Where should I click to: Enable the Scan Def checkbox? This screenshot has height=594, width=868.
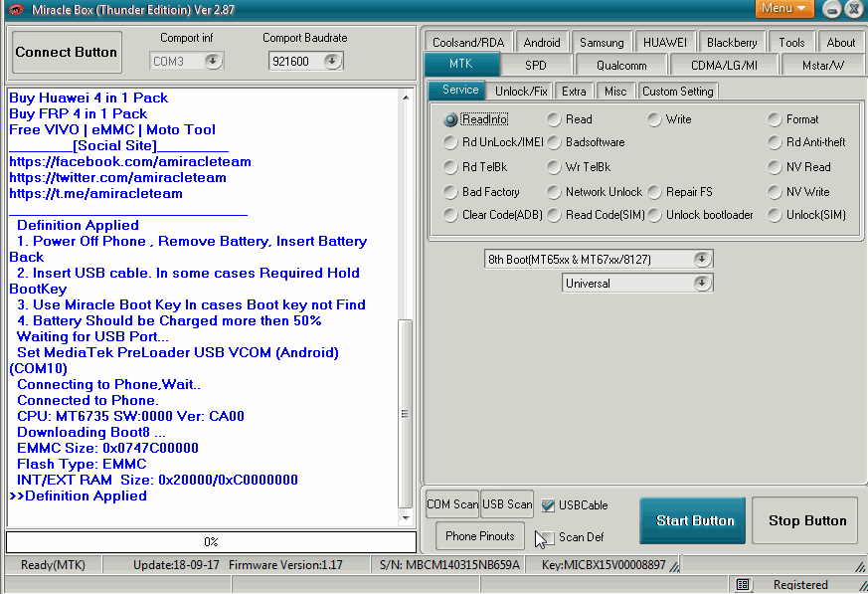pyautogui.click(x=548, y=537)
